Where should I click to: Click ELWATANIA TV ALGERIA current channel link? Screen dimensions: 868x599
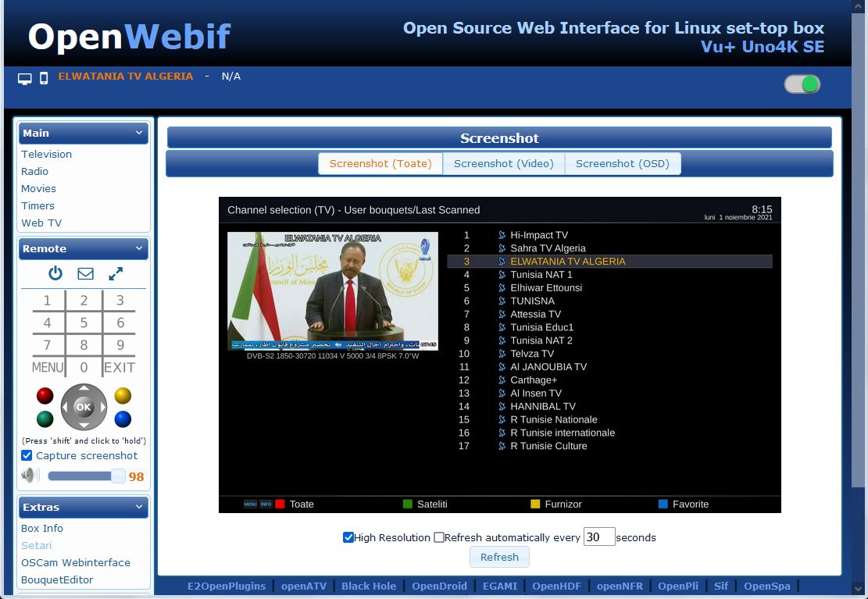coord(126,77)
